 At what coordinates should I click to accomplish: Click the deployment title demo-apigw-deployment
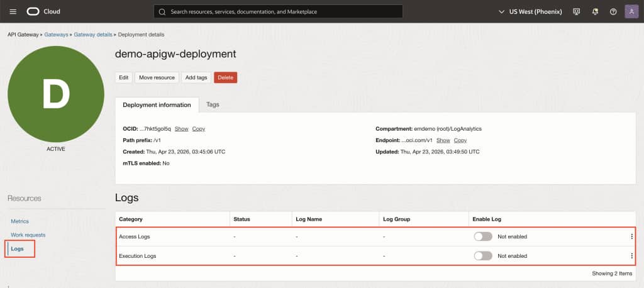click(176, 54)
